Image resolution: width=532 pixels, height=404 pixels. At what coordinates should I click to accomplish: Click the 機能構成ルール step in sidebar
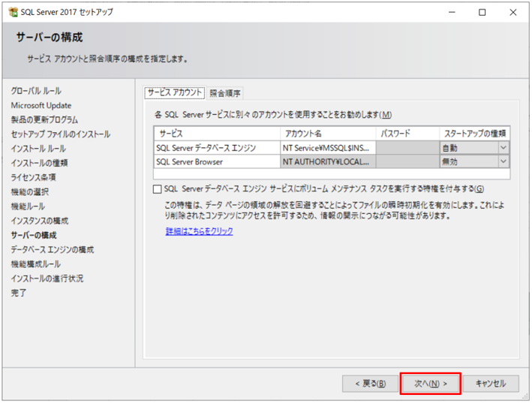pos(35,264)
